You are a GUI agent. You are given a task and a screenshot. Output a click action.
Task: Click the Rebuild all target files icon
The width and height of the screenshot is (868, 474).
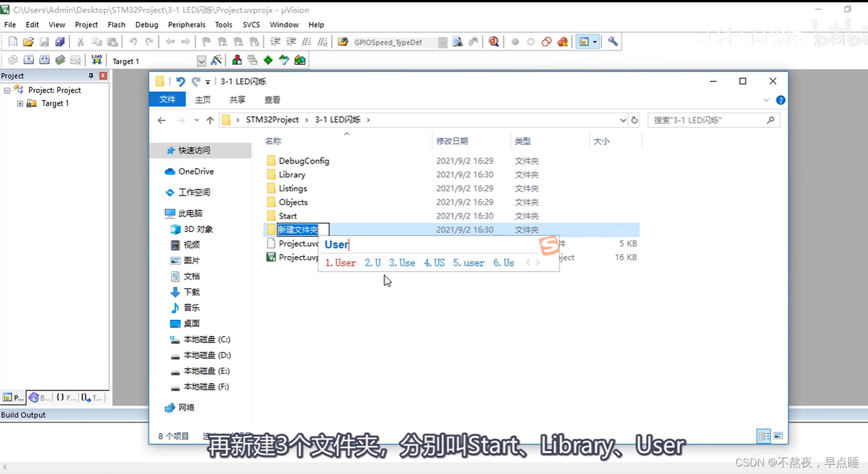(44, 60)
